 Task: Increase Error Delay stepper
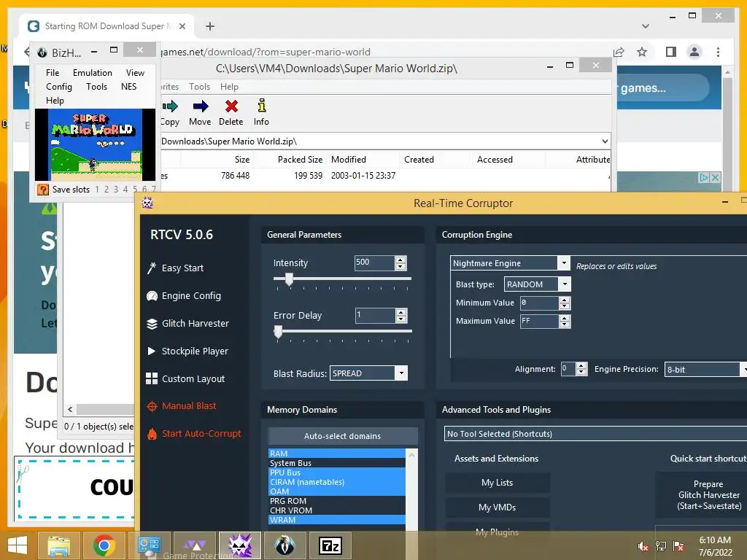point(401,312)
